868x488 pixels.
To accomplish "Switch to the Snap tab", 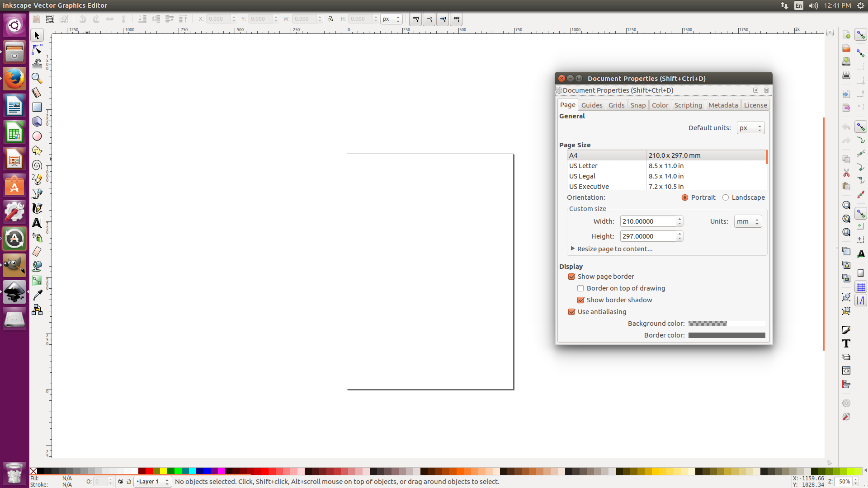I will (x=638, y=105).
